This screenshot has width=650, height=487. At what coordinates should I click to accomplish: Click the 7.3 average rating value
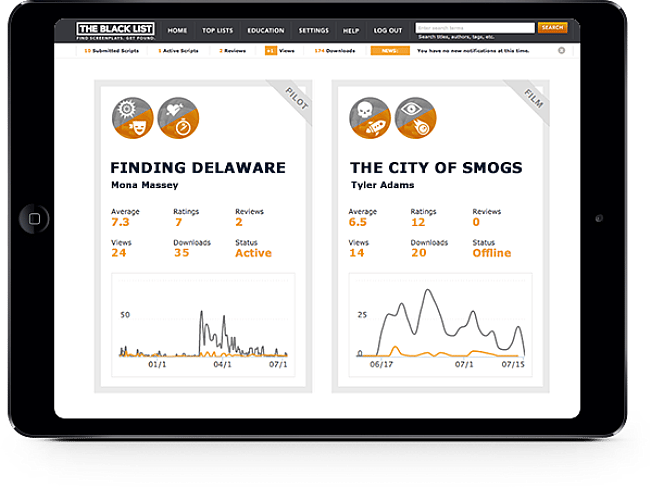(120, 222)
